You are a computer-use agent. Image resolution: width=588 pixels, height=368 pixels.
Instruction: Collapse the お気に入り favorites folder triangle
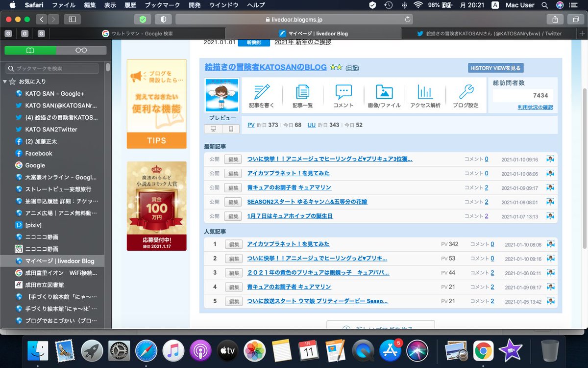tap(4, 81)
